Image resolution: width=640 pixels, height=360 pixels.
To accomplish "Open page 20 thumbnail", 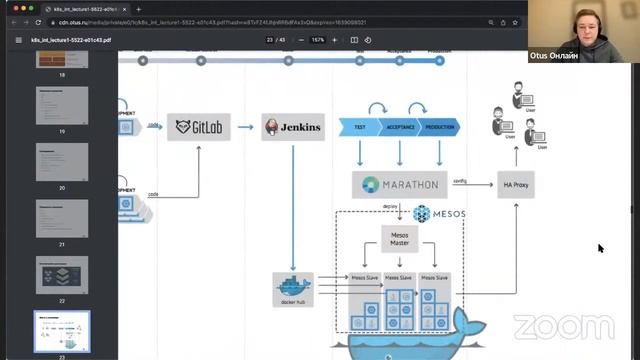I will click(62, 162).
